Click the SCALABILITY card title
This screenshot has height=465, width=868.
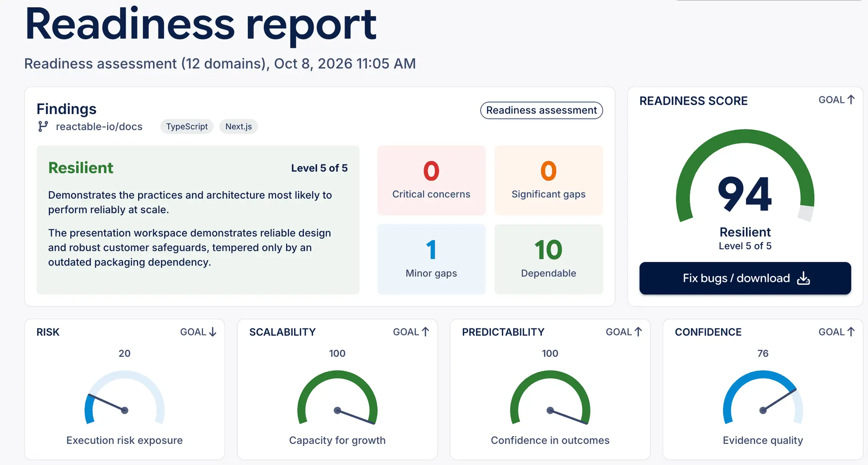click(282, 332)
